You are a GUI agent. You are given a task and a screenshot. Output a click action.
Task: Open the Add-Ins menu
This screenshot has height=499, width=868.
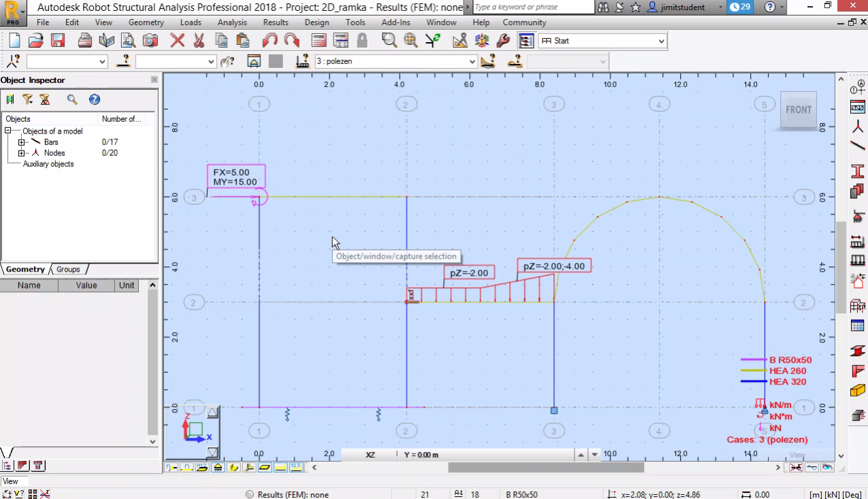[396, 22]
